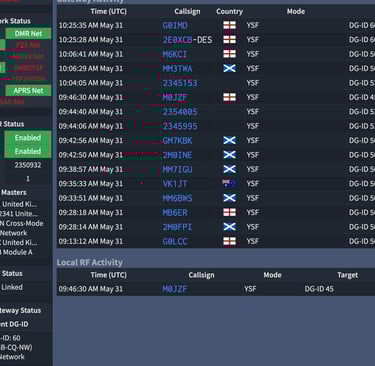Click the England flag beside G0IMD
Viewport: 375px width, 366px height.
pos(229,25)
